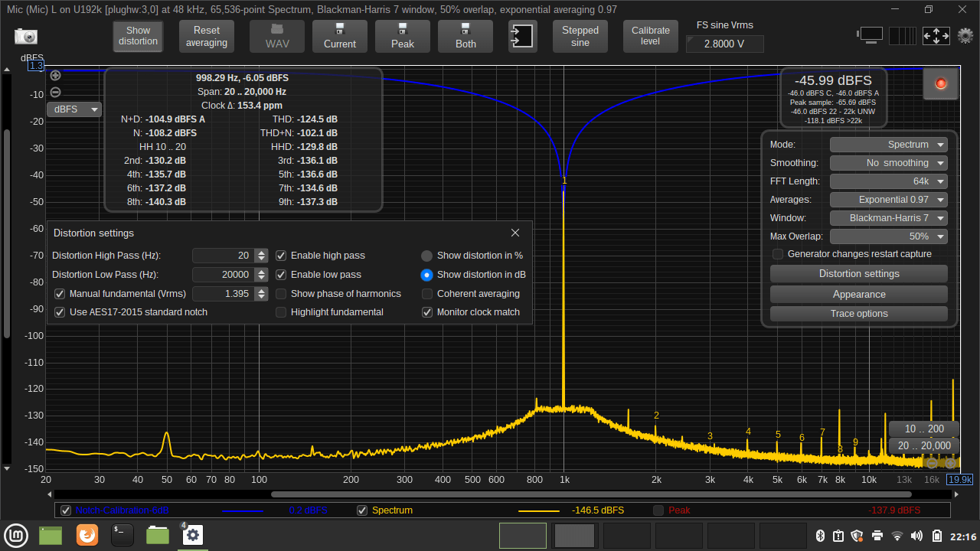This screenshot has width=980, height=551.
Task: Save Current trace
Action: (340, 36)
